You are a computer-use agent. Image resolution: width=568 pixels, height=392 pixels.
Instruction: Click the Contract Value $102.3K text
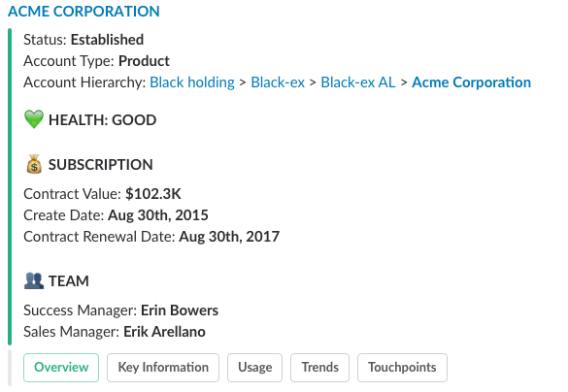(x=102, y=194)
